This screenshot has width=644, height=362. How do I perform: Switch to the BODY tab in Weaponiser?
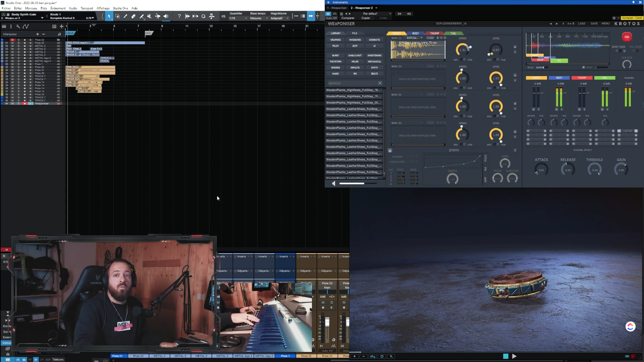(x=415, y=33)
